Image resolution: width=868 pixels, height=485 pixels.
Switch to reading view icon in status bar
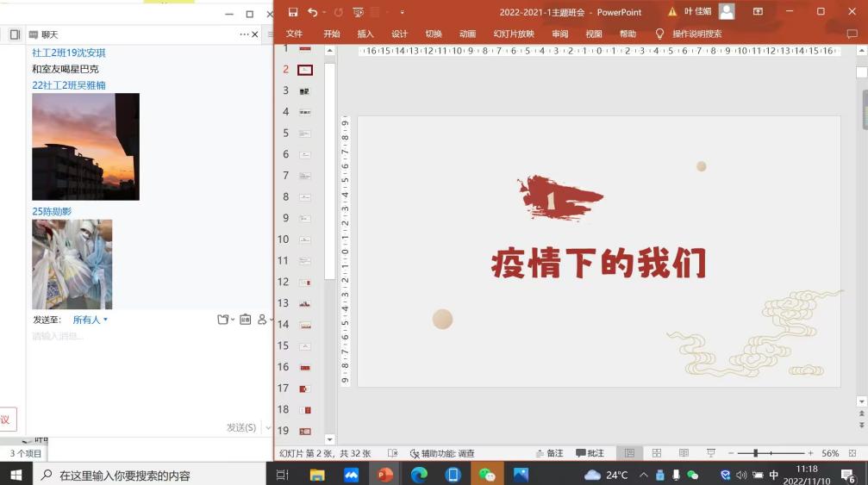click(684, 453)
